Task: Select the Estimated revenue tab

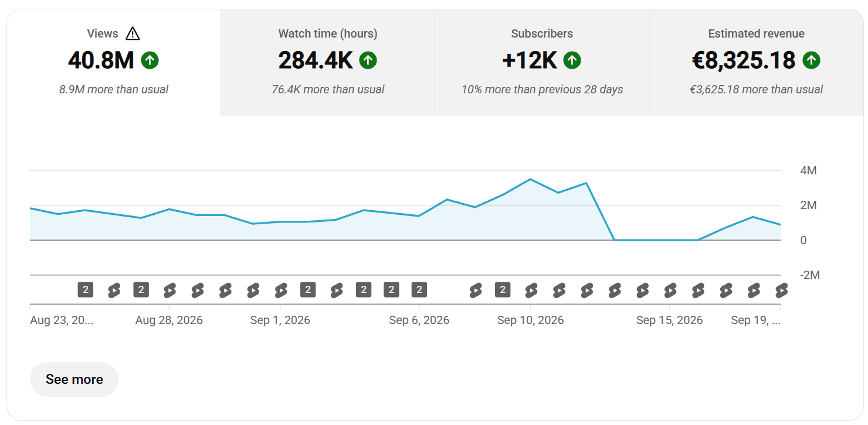Action: [x=756, y=63]
